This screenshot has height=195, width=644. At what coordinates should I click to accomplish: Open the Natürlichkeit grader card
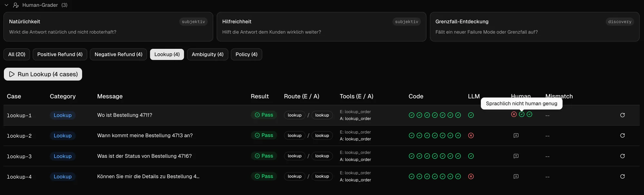coord(108,27)
